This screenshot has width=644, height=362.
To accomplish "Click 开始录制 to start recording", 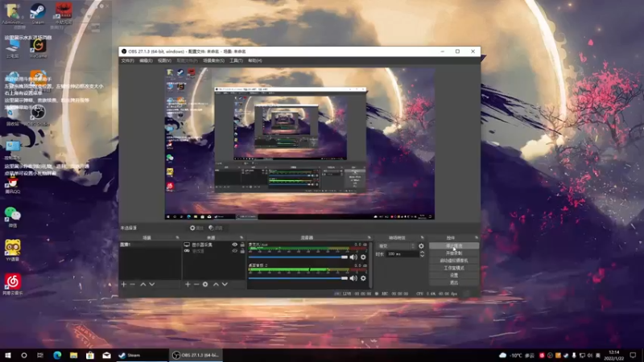I will tap(454, 253).
